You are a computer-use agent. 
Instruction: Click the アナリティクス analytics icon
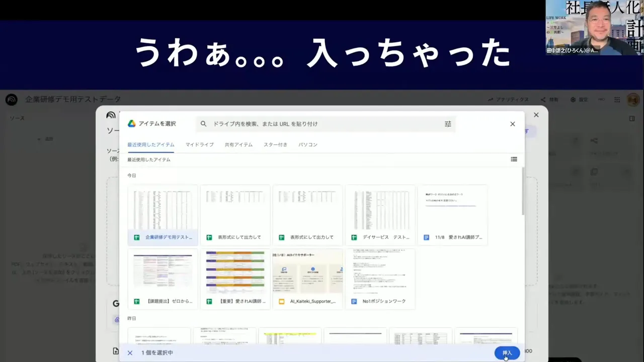[x=508, y=100]
